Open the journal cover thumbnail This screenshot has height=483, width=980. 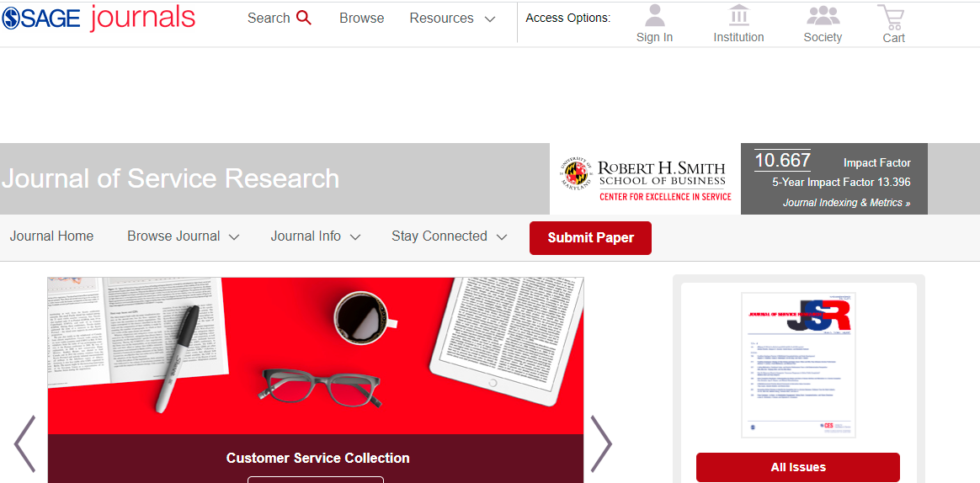(798, 365)
